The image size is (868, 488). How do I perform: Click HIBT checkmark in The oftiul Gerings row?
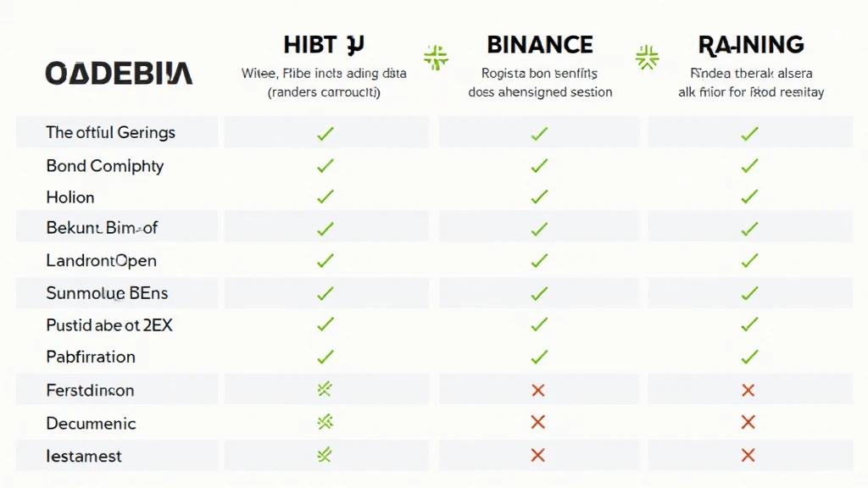(325, 133)
